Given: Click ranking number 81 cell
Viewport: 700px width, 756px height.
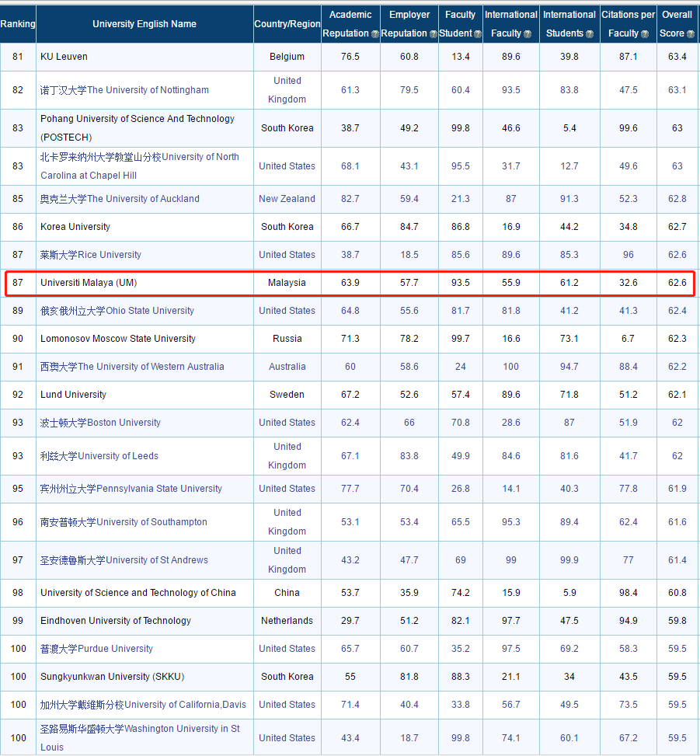Looking at the screenshot, I should tap(18, 57).
